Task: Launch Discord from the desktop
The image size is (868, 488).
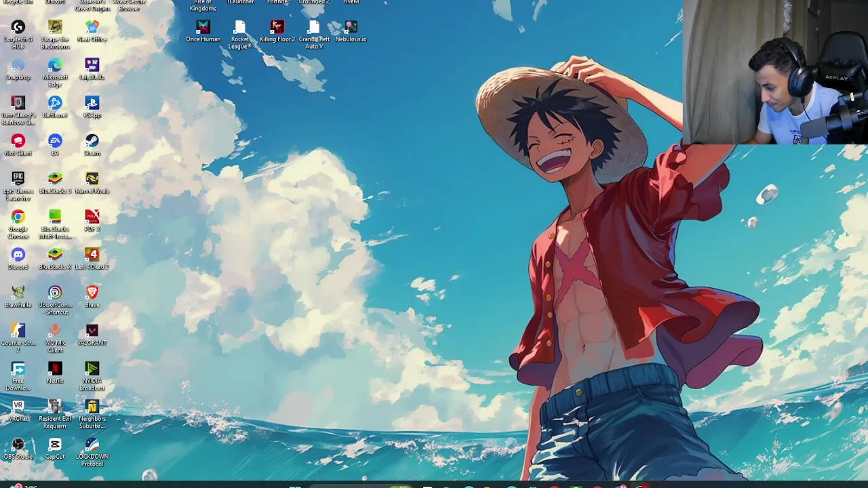Action: (18, 255)
